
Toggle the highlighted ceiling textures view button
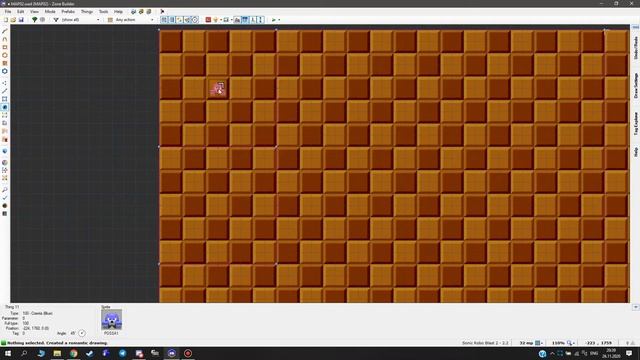click(x=245, y=20)
